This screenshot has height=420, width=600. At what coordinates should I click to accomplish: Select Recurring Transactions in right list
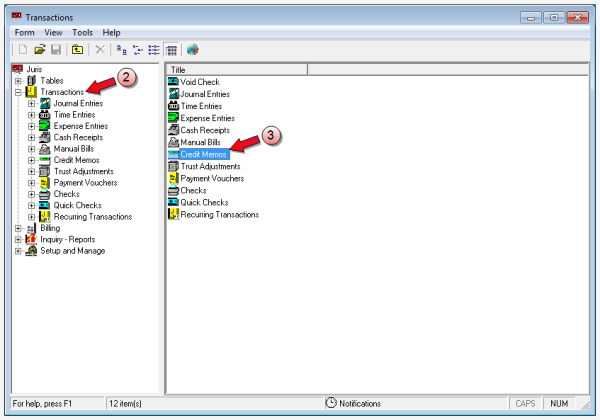219,215
